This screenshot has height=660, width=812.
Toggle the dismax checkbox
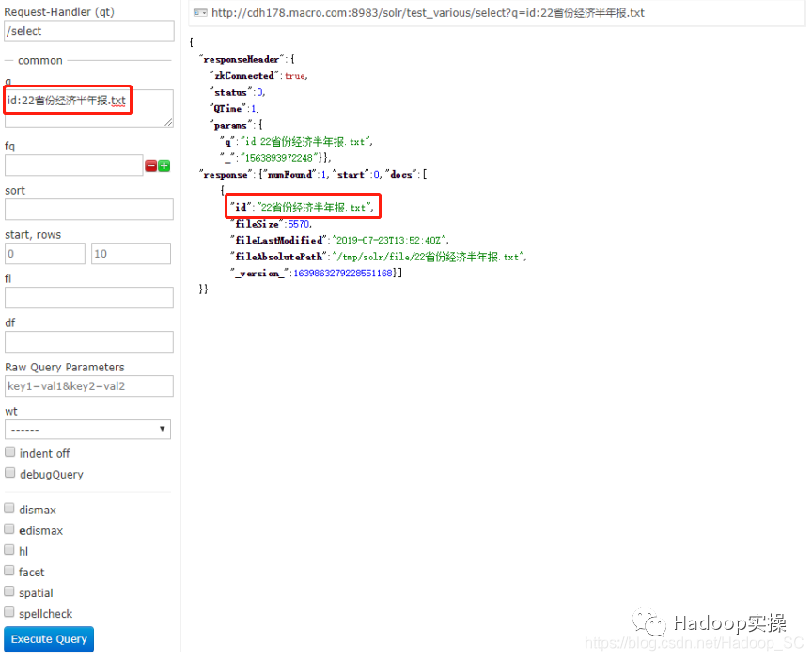9,509
